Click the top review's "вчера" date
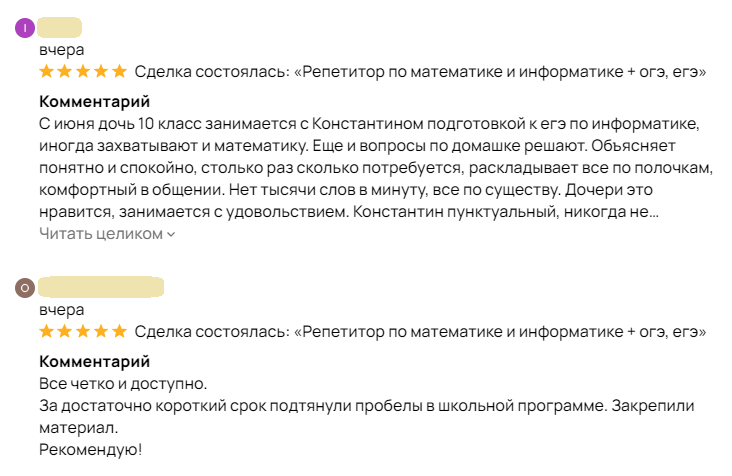 pos(61,49)
